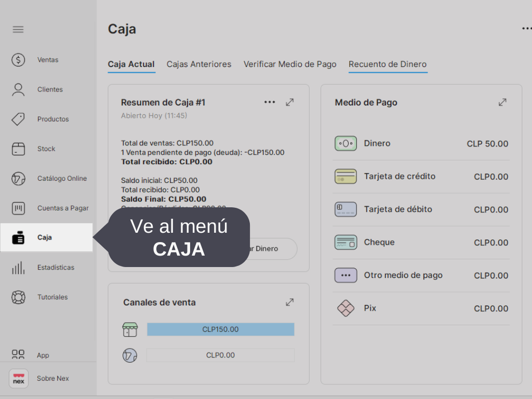The image size is (532, 399).
Task: Click the Estadísticas bar chart icon
Action: click(x=18, y=268)
